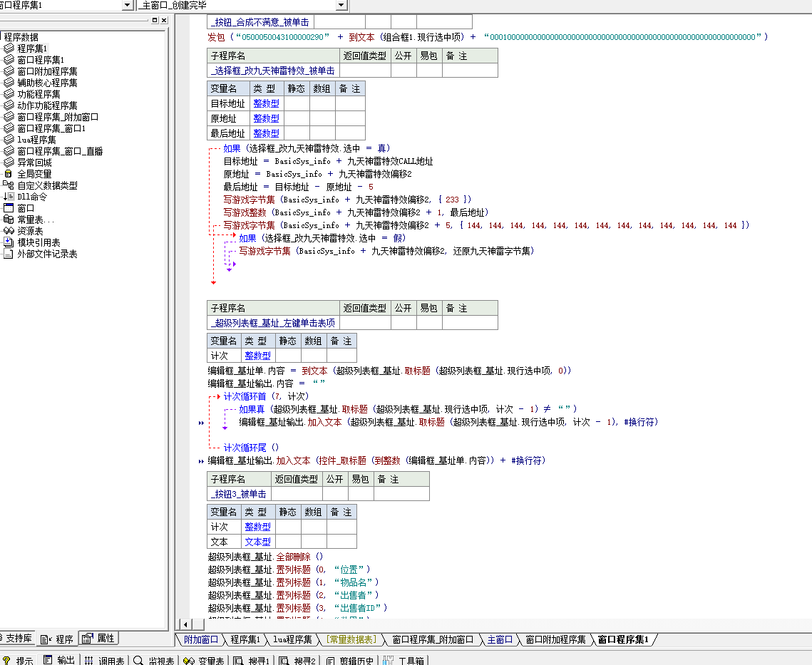Select subroutine name _按钮3_被单击
812x665 pixels.
click(x=238, y=494)
